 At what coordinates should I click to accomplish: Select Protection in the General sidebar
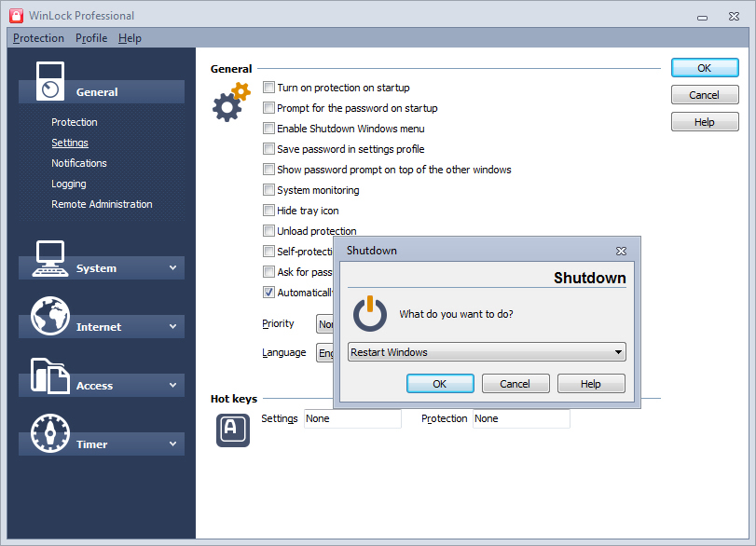[x=75, y=122]
